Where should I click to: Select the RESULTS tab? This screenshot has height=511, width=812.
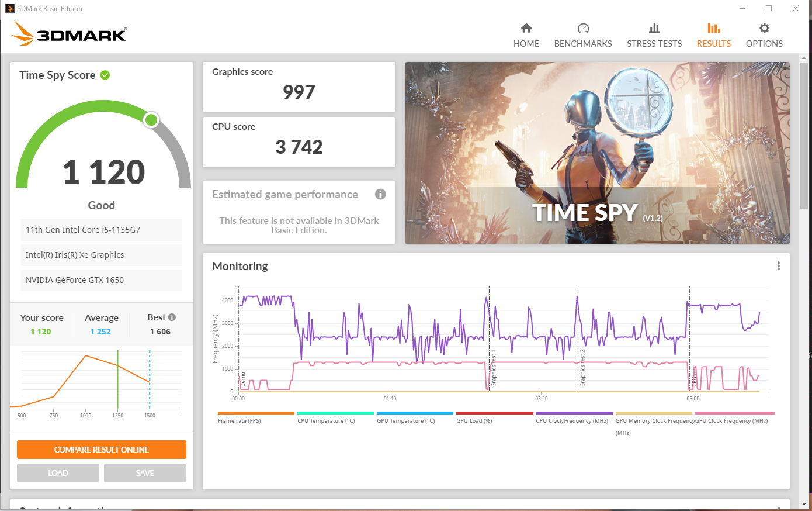point(713,35)
